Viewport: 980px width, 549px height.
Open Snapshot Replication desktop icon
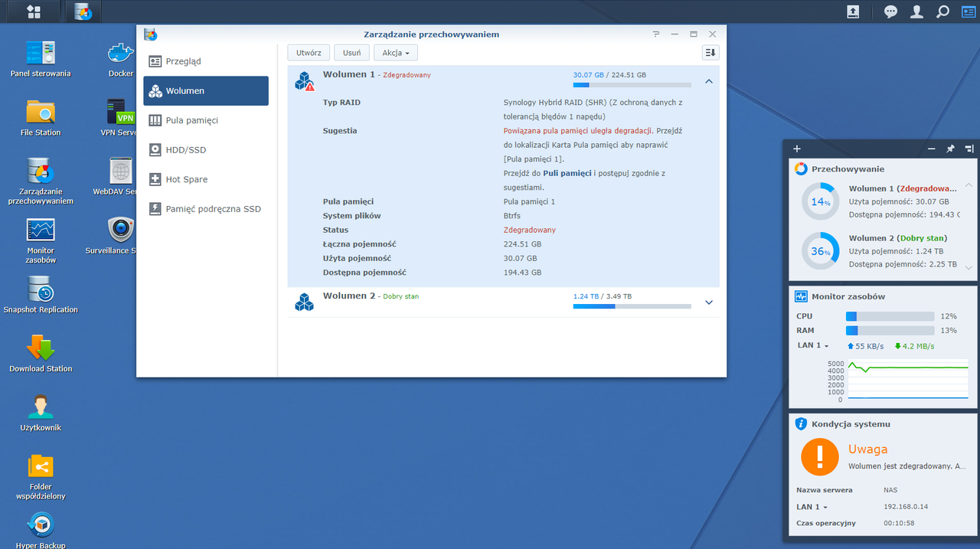tap(41, 295)
